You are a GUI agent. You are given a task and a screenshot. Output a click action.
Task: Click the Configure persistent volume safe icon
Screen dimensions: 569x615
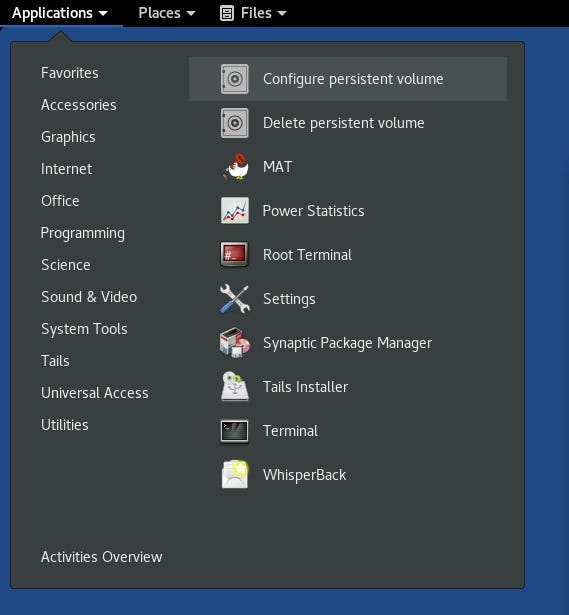click(x=235, y=79)
